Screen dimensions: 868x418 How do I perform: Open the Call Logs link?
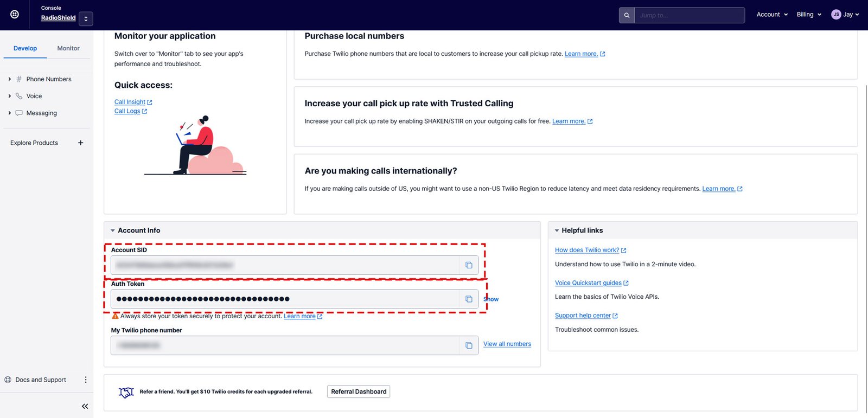tap(127, 111)
